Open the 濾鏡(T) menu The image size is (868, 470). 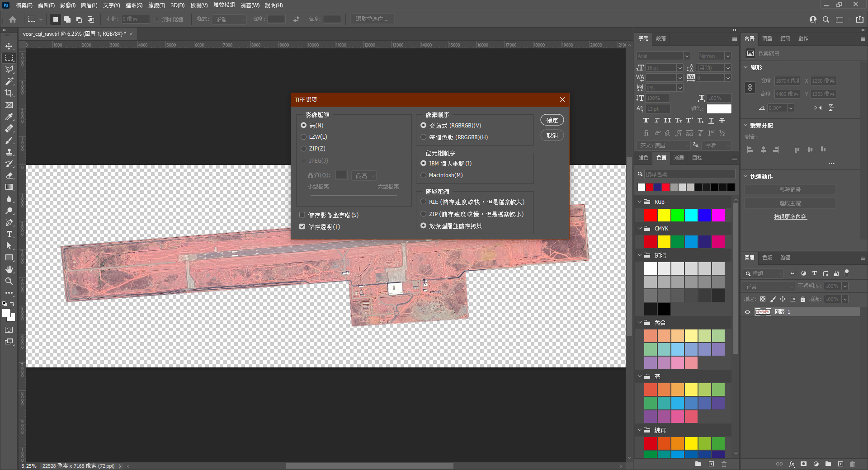pos(156,5)
